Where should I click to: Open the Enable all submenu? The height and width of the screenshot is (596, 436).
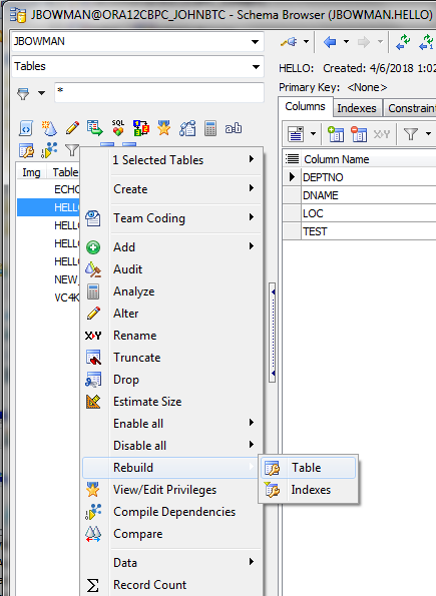(172, 423)
